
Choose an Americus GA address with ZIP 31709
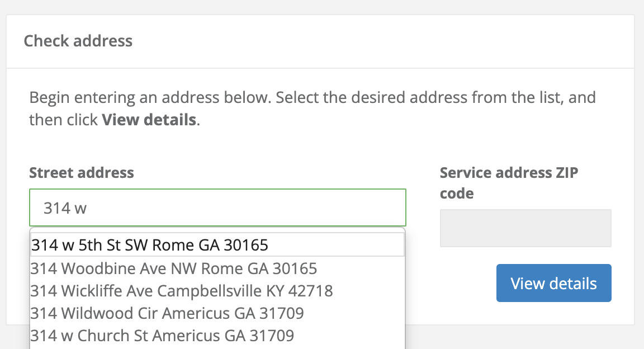click(167, 313)
